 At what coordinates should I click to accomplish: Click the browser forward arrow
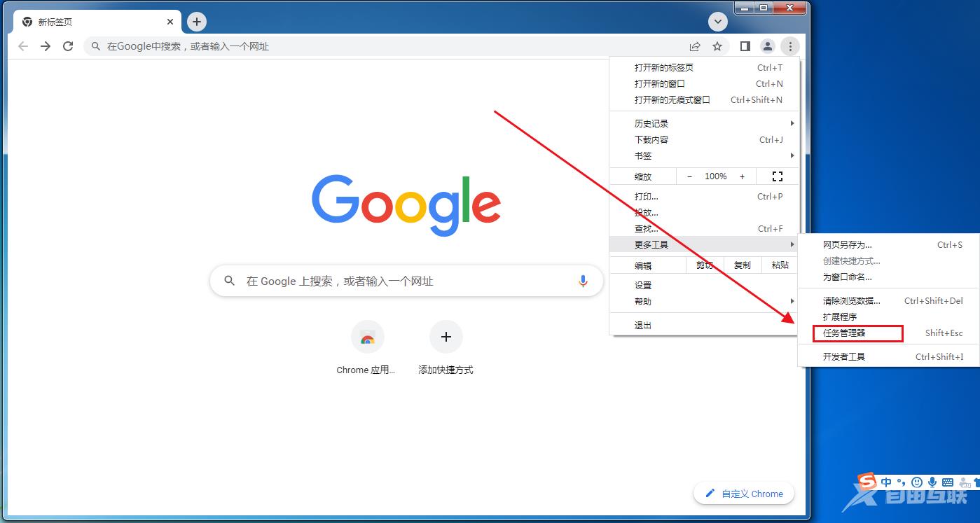(x=46, y=46)
